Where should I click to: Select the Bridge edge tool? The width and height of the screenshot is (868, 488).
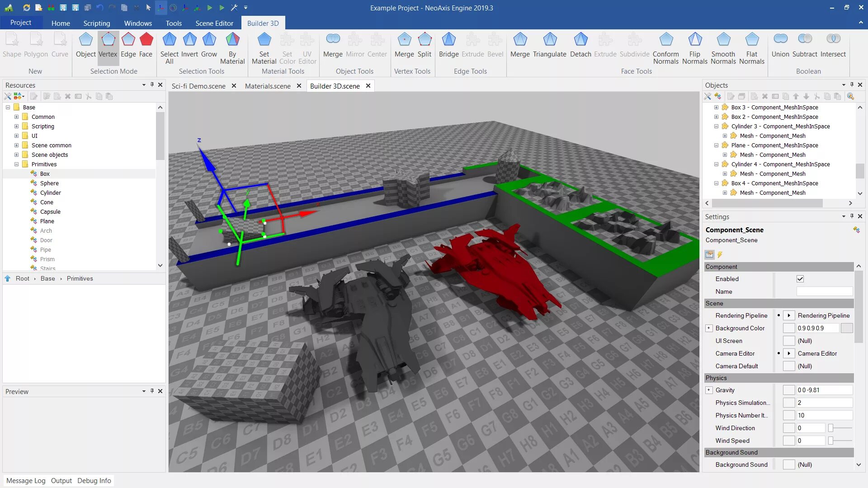[448, 44]
